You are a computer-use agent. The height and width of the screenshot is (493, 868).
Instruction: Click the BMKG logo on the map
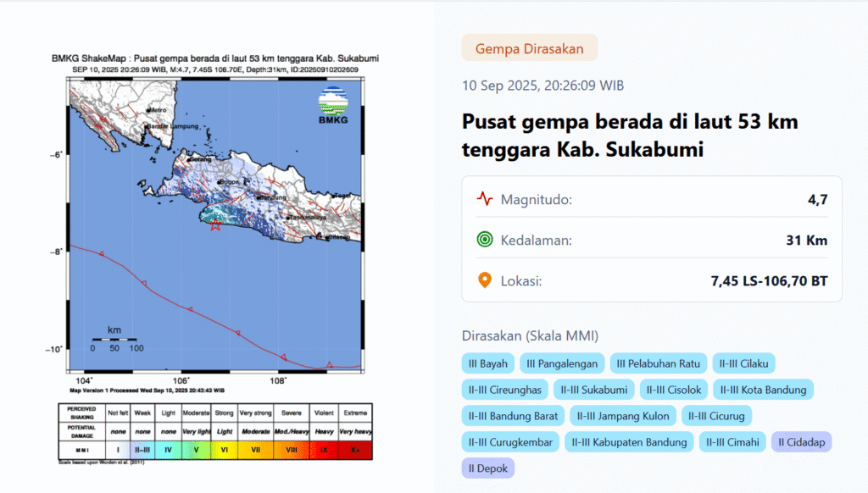(x=333, y=105)
